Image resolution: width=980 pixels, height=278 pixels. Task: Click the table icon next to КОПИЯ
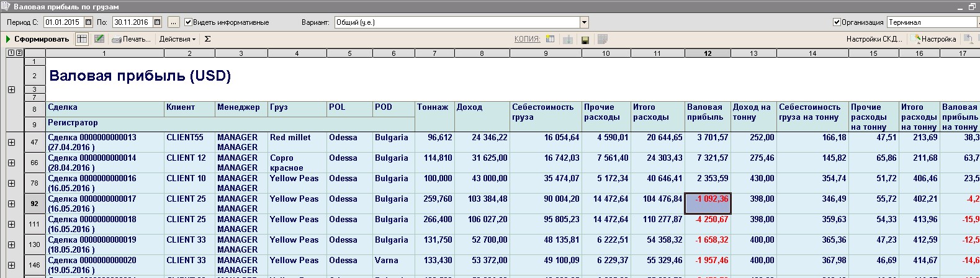click(x=550, y=39)
